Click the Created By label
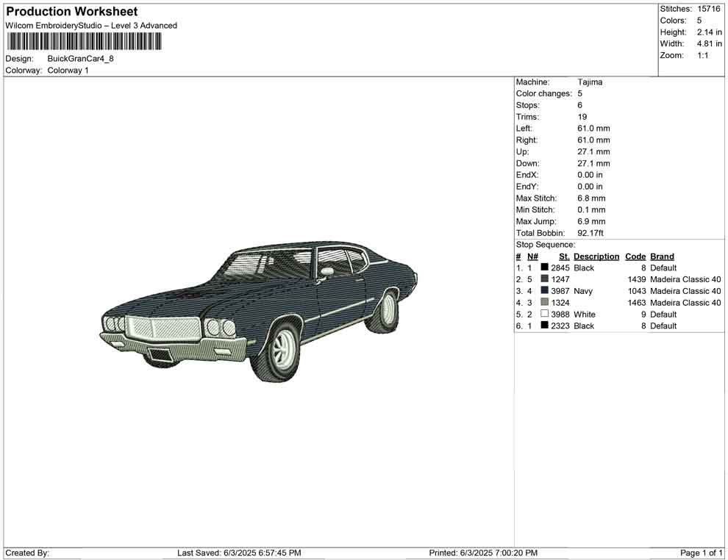Image resolution: width=728 pixels, height=560 pixels. [27, 553]
